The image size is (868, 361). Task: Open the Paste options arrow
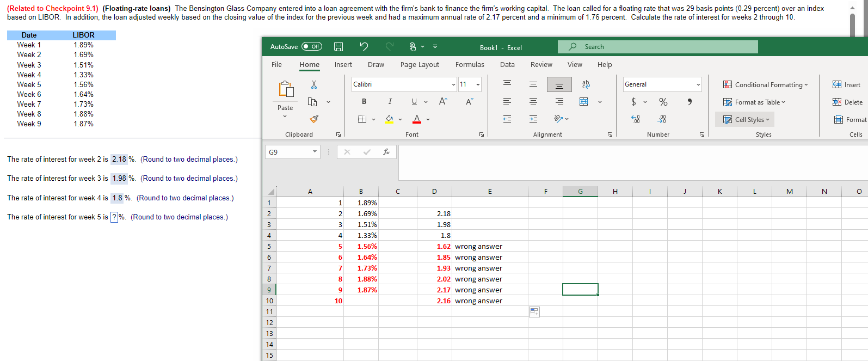pos(285,116)
